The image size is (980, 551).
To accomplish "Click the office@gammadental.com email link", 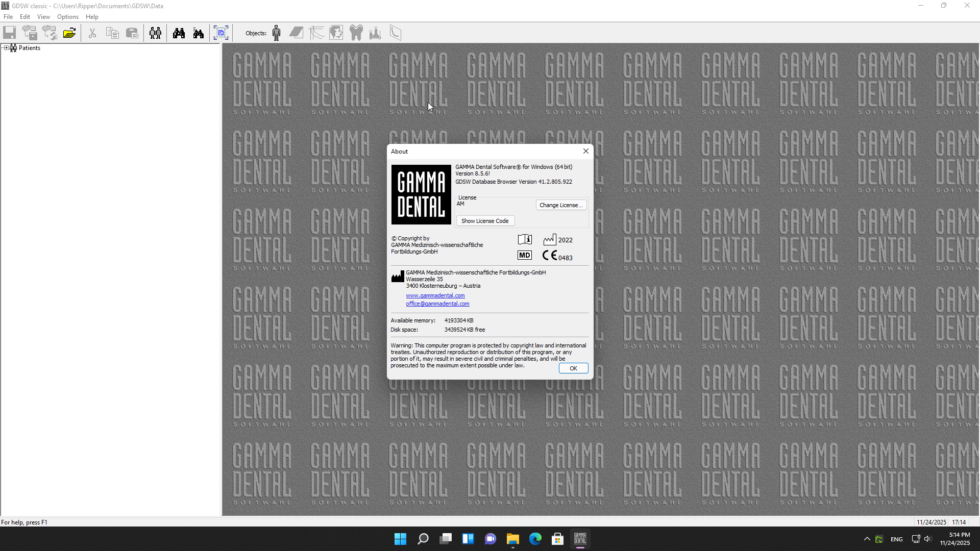I will pyautogui.click(x=437, y=304).
